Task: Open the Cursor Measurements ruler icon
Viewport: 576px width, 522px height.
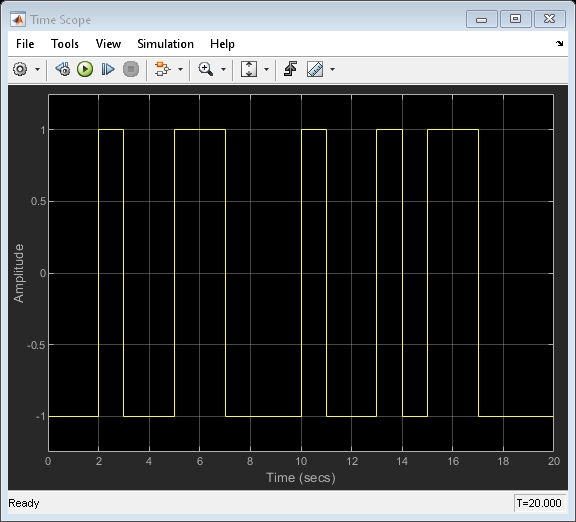Action: point(315,69)
